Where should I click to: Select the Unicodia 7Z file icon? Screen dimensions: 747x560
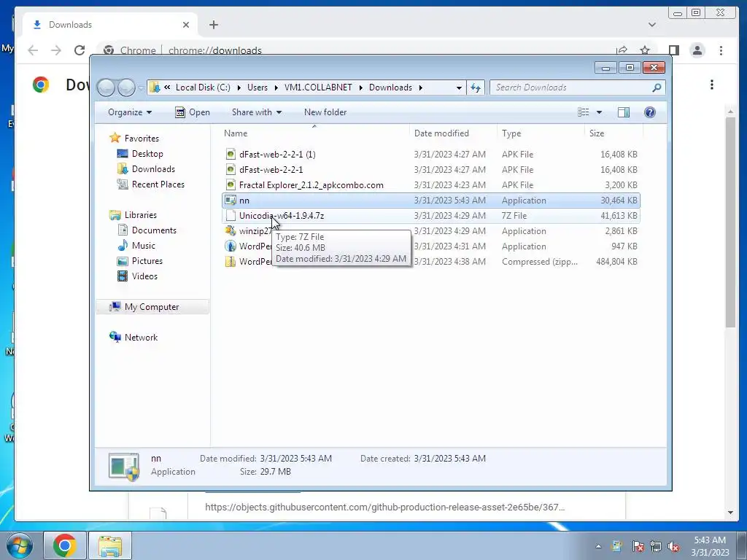pos(231,215)
